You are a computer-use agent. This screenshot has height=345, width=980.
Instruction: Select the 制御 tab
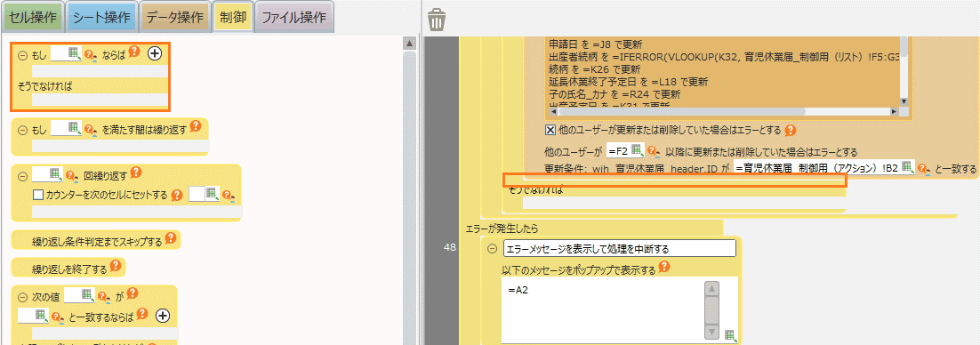pyautogui.click(x=232, y=18)
